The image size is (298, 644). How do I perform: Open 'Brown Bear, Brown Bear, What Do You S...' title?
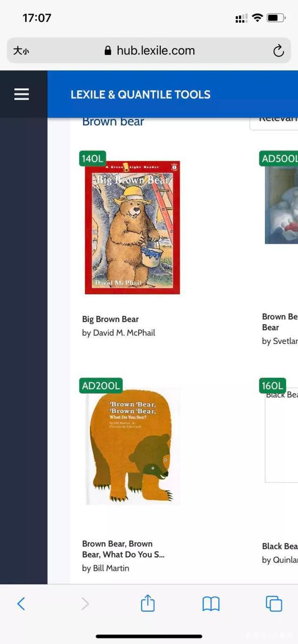point(123,549)
